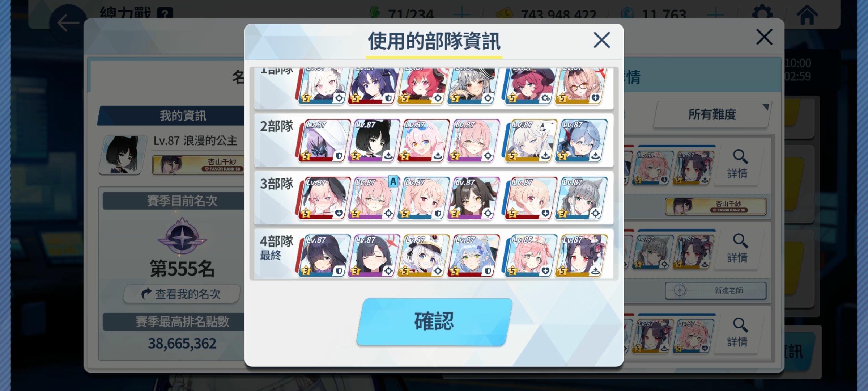Expand the 所有難度 dropdown
The width and height of the screenshot is (868, 391).
tap(712, 114)
